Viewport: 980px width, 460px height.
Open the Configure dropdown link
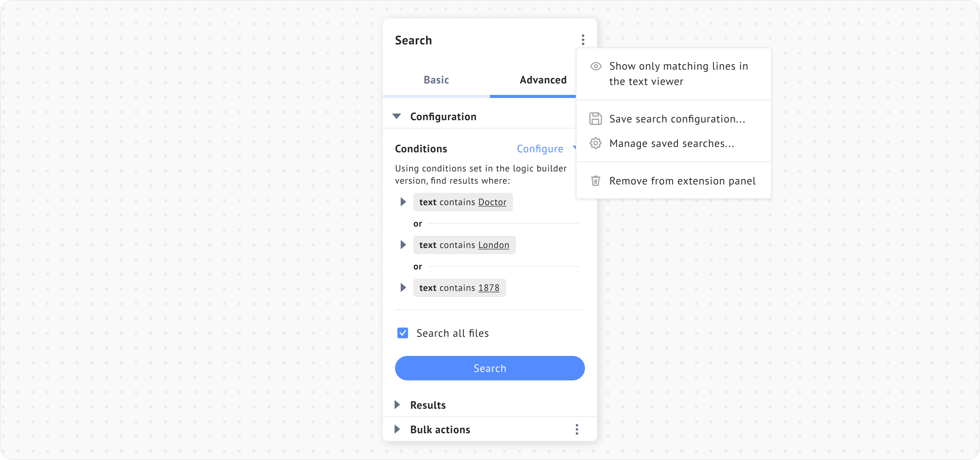[x=540, y=149]
